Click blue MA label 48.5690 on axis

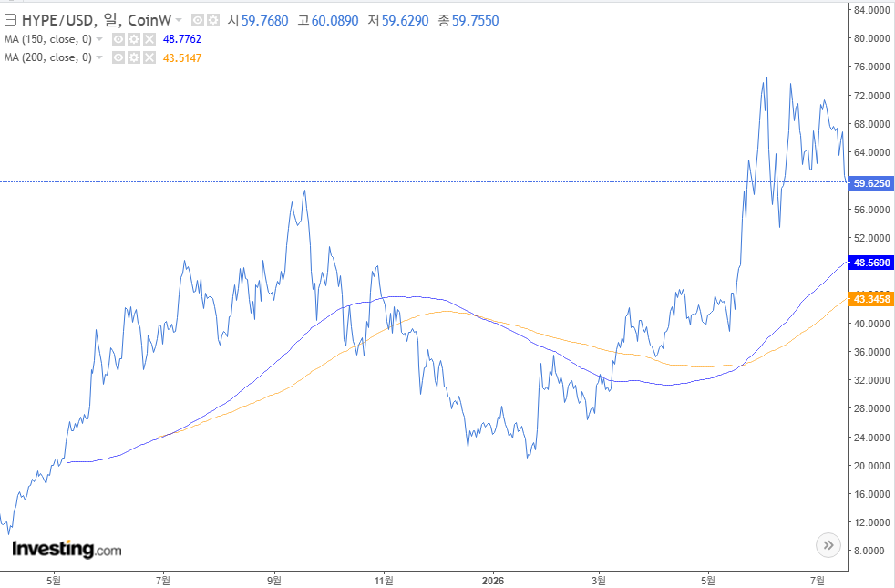click(871, 263)
